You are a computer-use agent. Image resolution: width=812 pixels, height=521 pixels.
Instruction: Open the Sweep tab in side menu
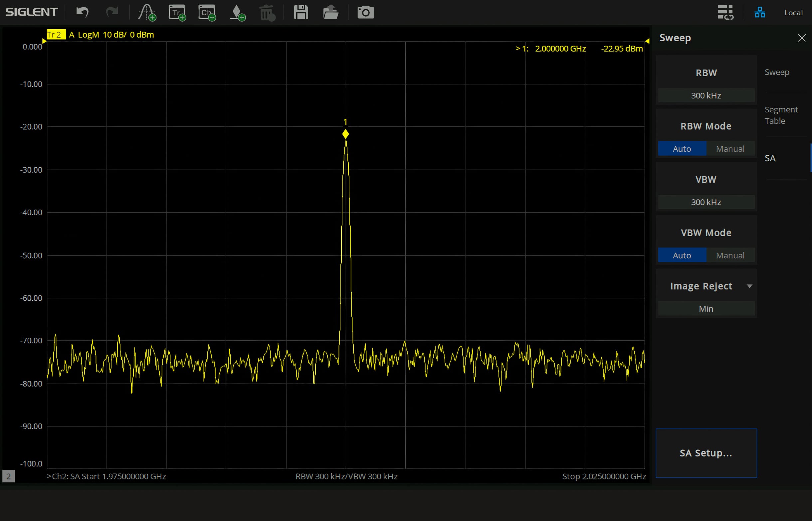pyautogui.click(x=777, y=72)
